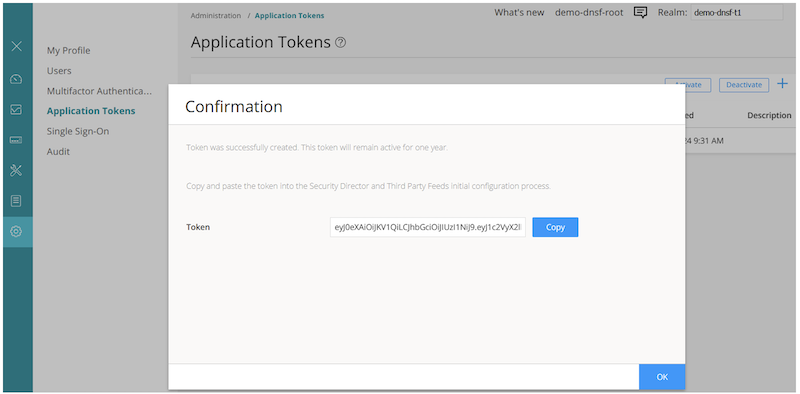Open the Configure tools icon in sidebar

coord(16,170)
